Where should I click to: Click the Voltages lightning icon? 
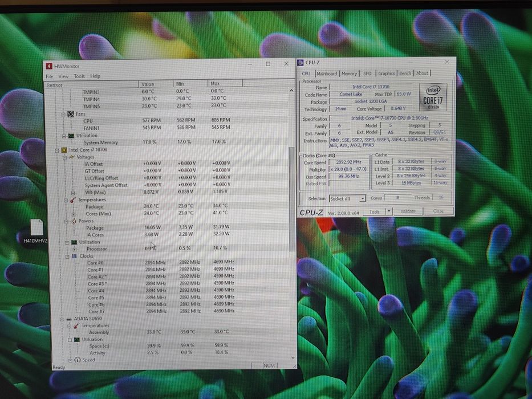(72, 157)
